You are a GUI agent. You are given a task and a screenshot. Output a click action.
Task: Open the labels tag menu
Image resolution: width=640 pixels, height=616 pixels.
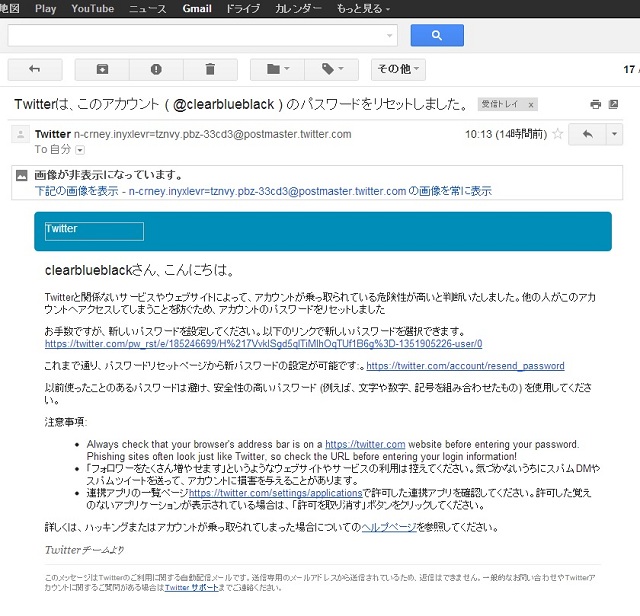point(331,69)
